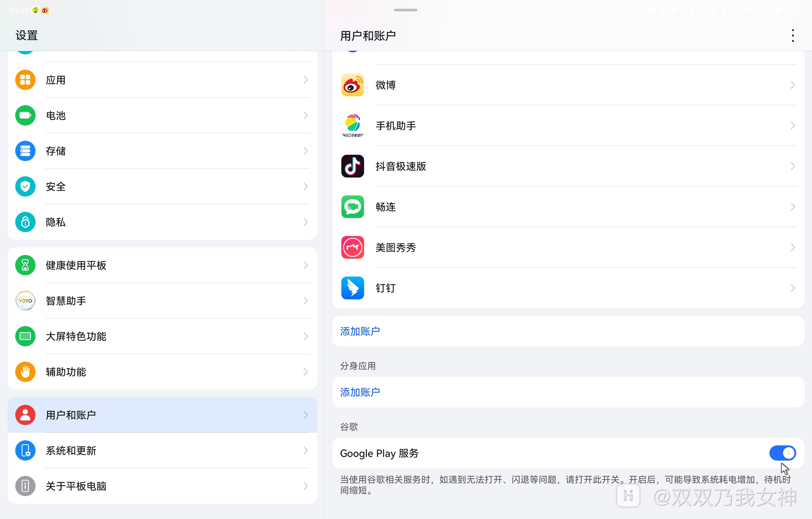Select the 智慧助手 YOYO icon
The width and height of the screenshot is (812, 519).
pyautogui.click(x=25, y=301)
